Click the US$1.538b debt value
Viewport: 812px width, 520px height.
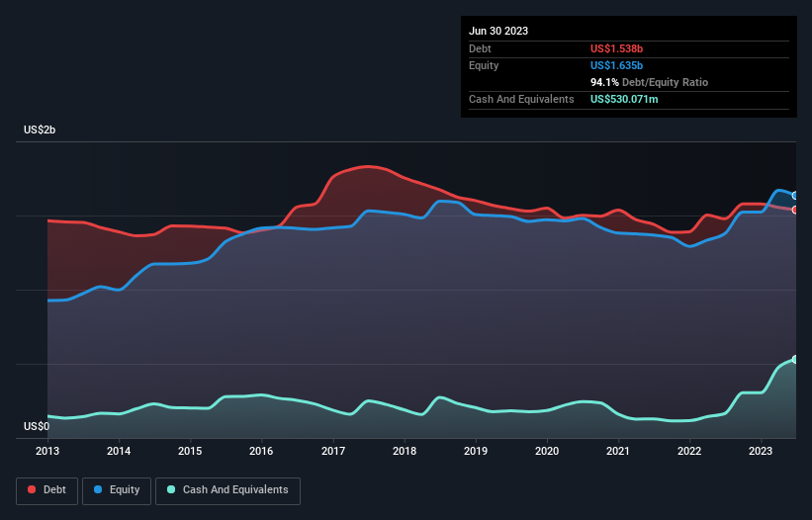tap(616, 48)
